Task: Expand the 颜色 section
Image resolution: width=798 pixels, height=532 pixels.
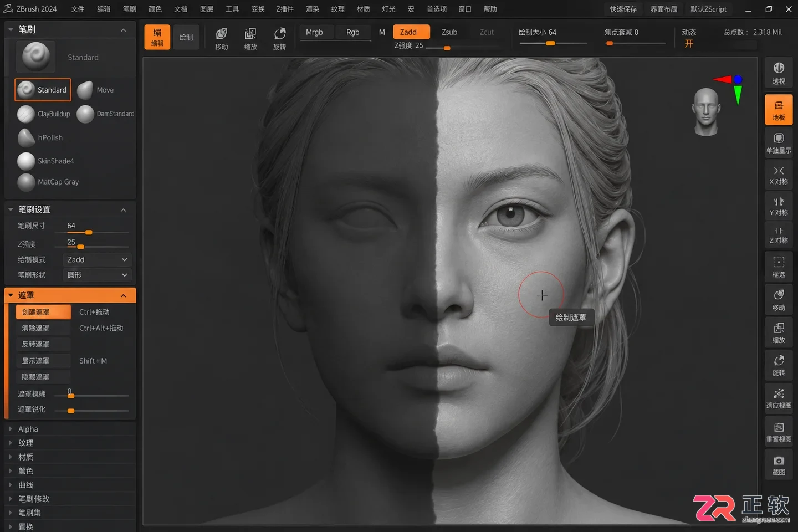Action: pos(70,470)
